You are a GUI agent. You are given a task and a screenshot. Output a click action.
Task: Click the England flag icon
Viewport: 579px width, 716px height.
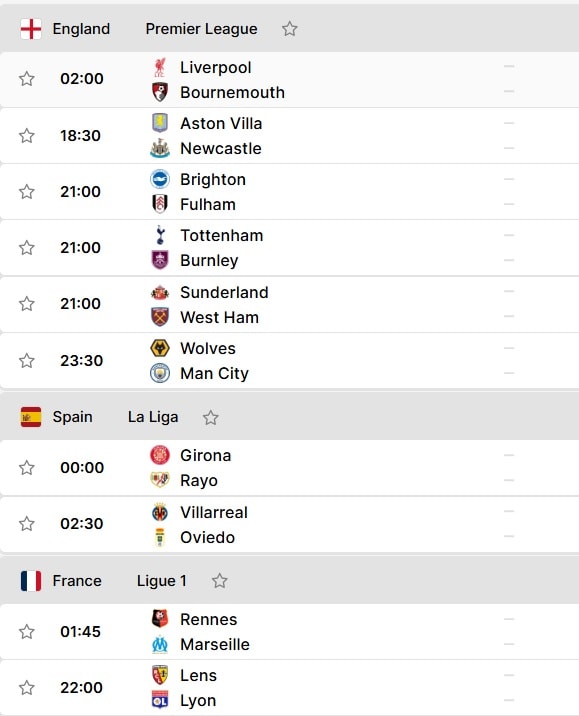tap(31, 29)
